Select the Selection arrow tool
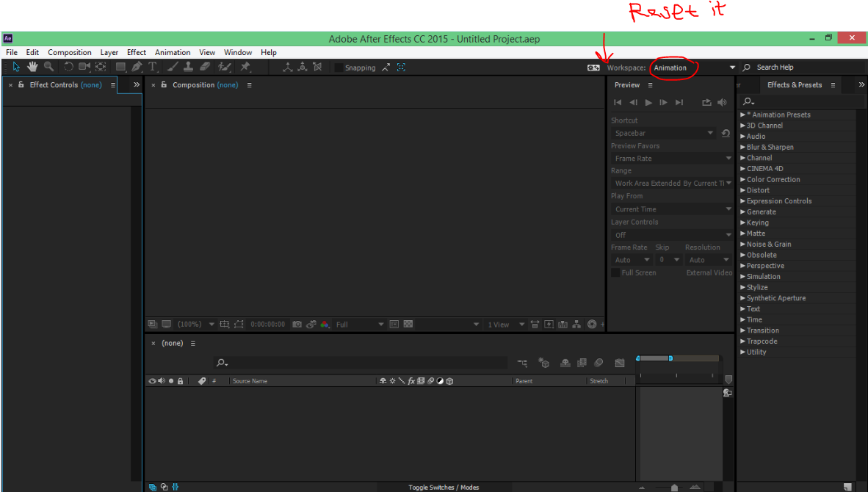The image size is (868, 492). 16,67
